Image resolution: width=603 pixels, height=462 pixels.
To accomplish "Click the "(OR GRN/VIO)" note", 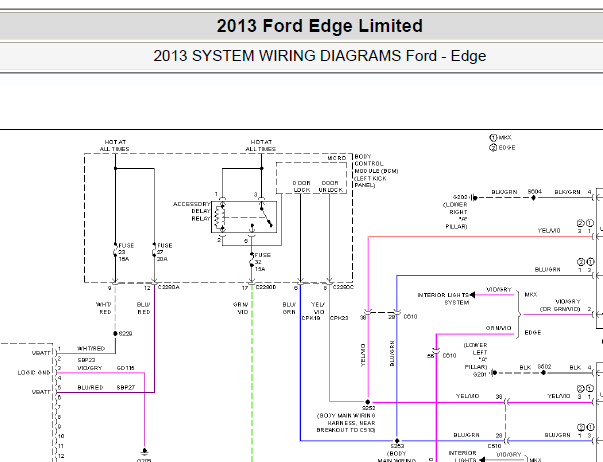I will coord(560,309).
